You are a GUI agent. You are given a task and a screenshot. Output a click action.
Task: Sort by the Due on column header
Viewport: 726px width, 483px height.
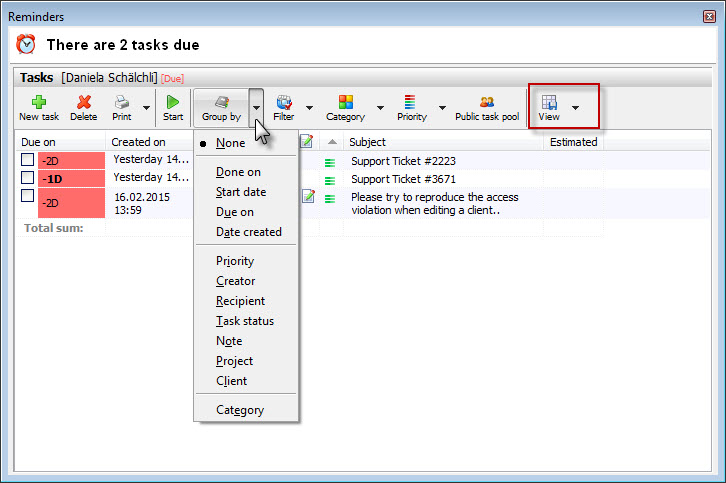[x=61, y=142]
